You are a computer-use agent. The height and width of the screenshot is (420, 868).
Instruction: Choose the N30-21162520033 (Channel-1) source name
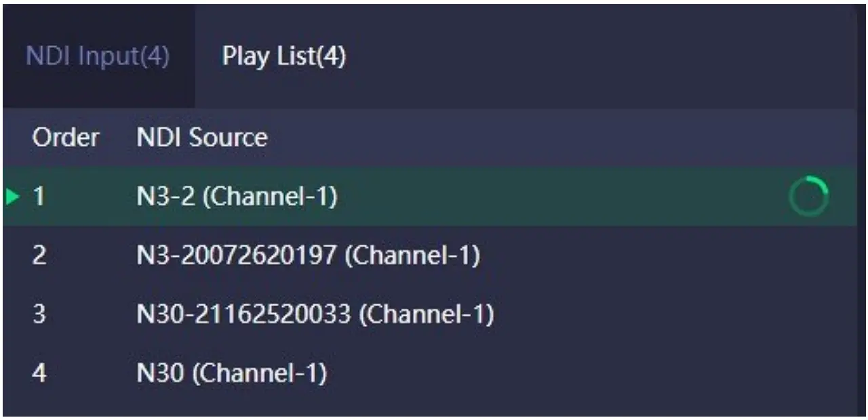[315, 315]
